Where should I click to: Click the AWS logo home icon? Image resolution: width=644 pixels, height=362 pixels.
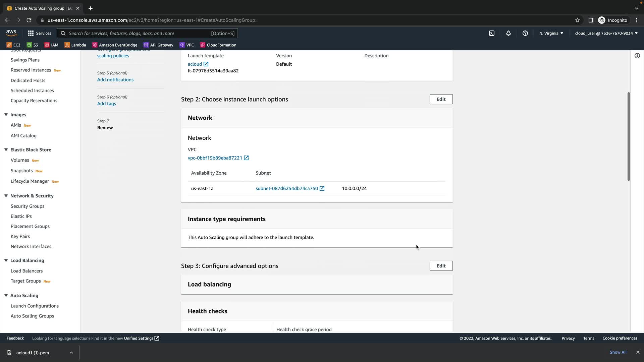11,33
